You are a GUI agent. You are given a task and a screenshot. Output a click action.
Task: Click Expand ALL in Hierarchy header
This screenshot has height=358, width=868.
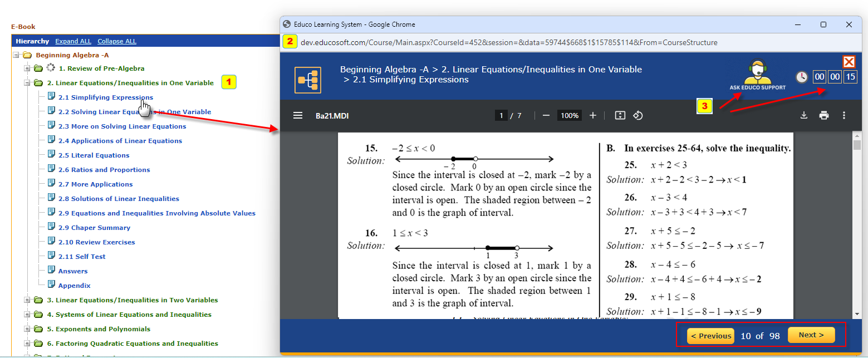pos(73,41)
